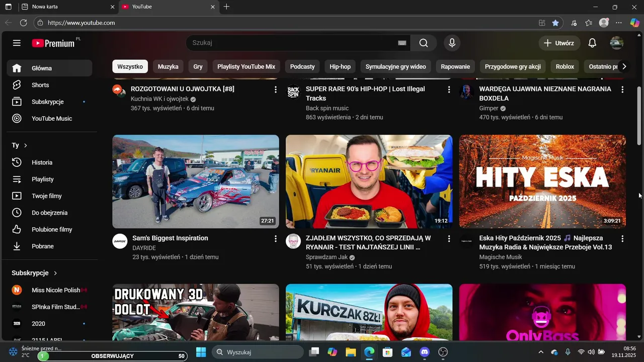Screen dimensions: 644x362
Task: Click the bookmark star in address bar
Action: tap(555, 23)
